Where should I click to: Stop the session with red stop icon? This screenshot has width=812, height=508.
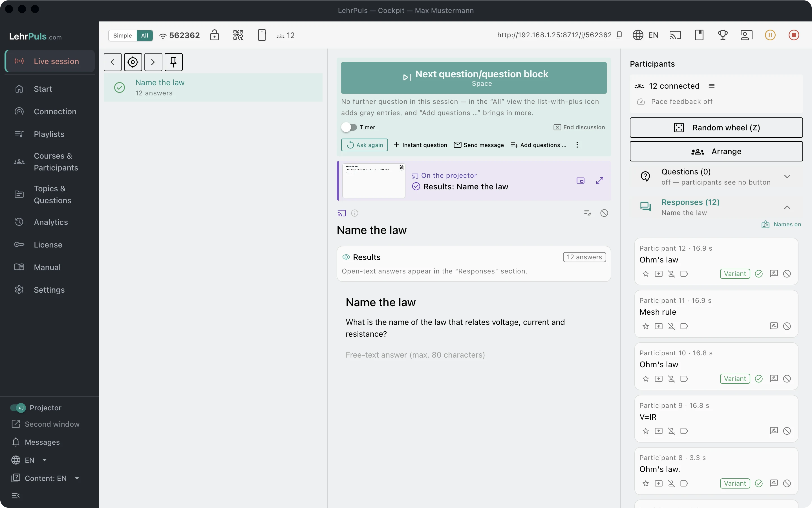coord(794,35)
